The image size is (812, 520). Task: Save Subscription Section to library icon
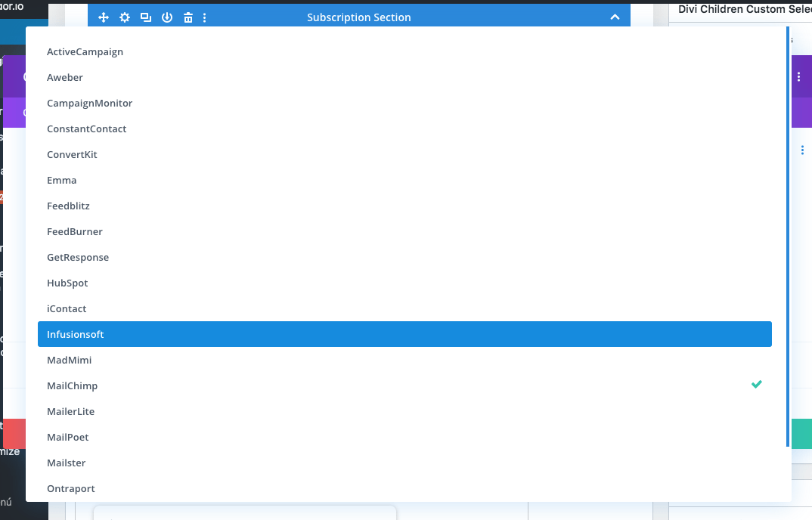tap(167, 17)
